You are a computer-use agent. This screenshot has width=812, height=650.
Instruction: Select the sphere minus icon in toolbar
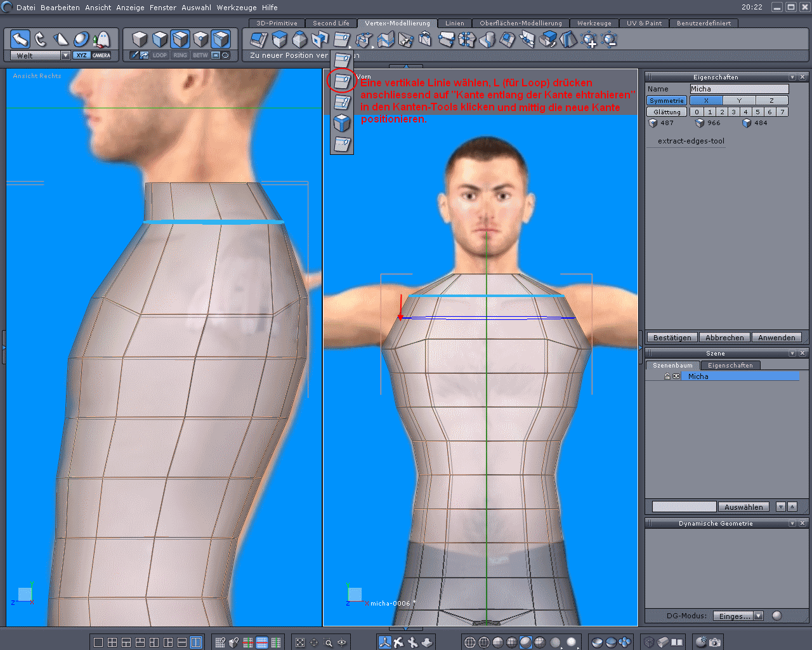[x=610, y=40]
